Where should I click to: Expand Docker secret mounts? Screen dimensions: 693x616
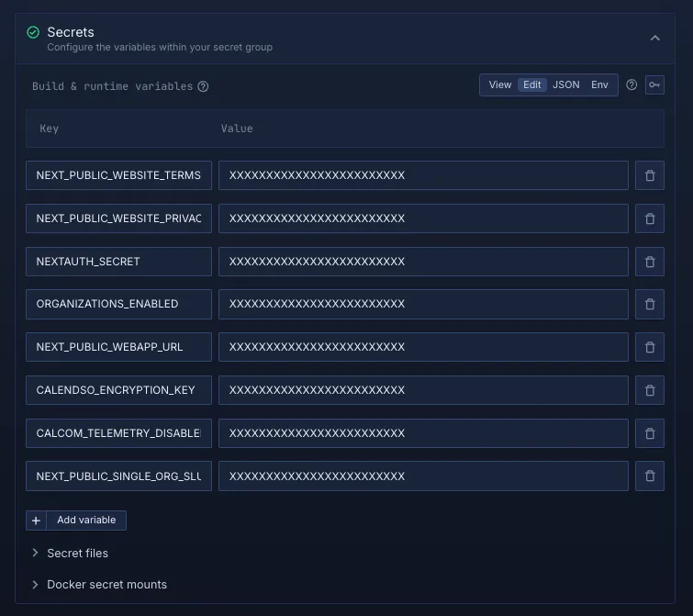click(36, 585)
